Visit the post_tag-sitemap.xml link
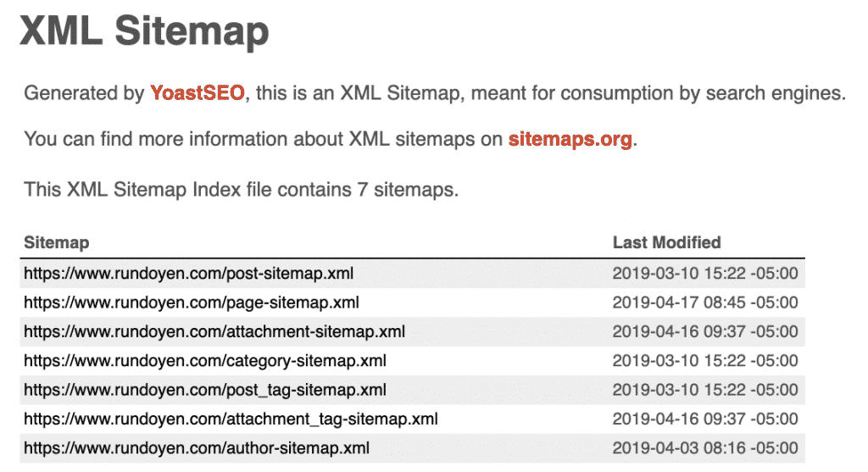The width and height of the screenshot is (868, 472). click(x=204, y=390)
